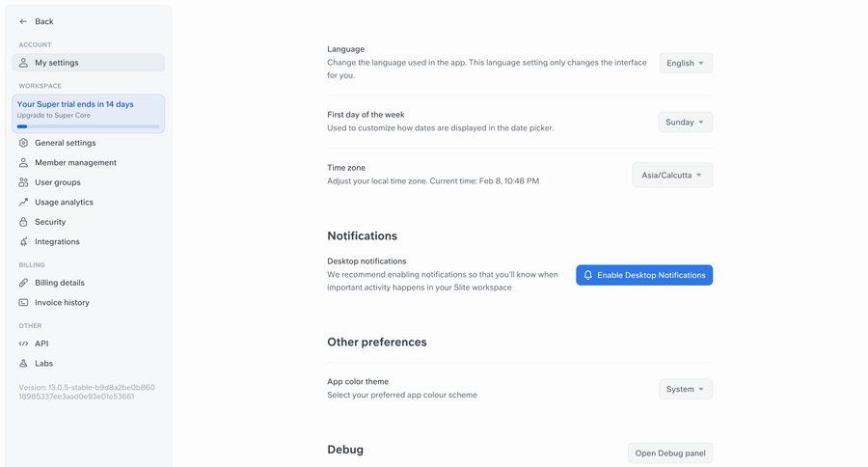Viewport: 868px width, 467px height.
Task: Change the App color theme System dropdown
Action: pyautogui.click(x=686, y=389)
